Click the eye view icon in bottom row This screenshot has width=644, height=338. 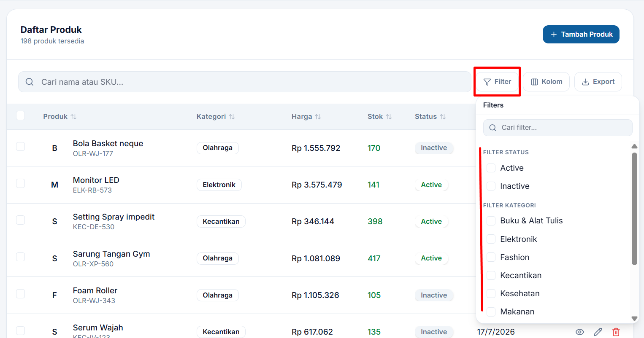point(580,332)
